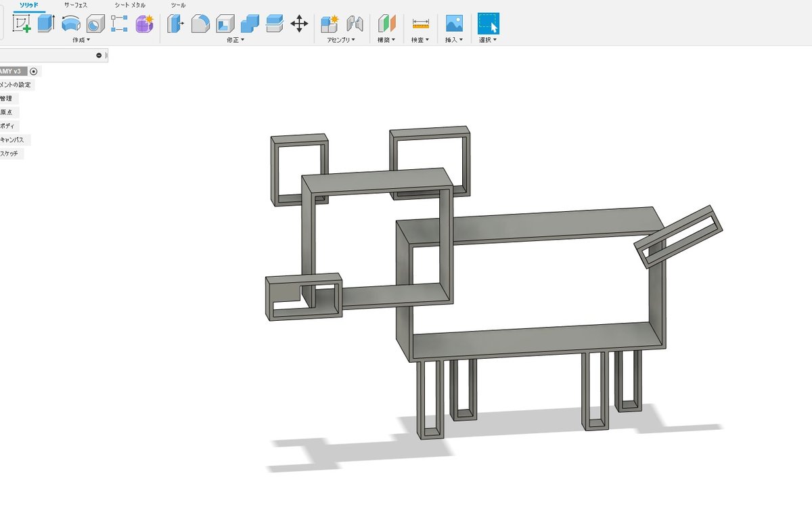Image resolution: width=812 pixels, height=509 pixels.
Task: Select the Rectangular Pattern tool
Action: (119, 24)
